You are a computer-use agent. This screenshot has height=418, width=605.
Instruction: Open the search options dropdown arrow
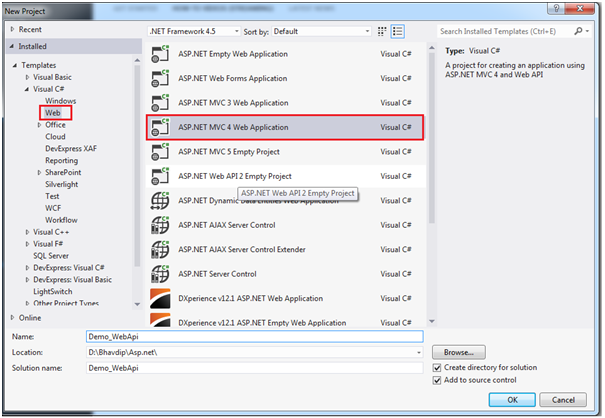(x=587, y=31)
